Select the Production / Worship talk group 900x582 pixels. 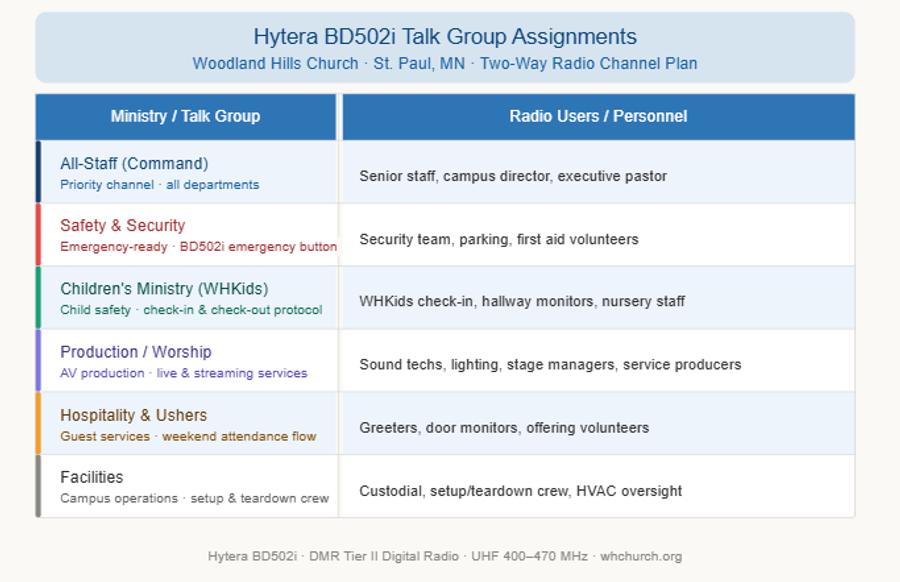point(135,352)
